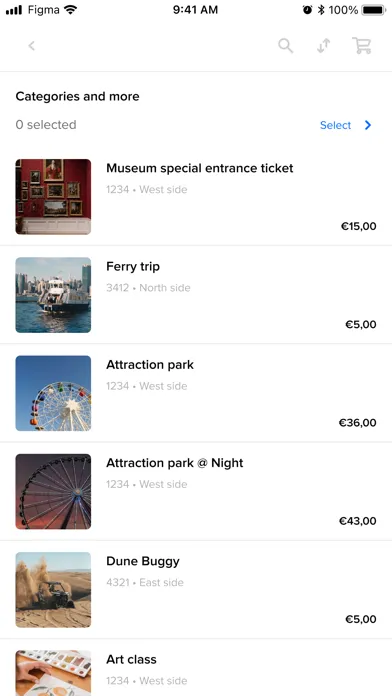Click the Select link for categories
This screenshot has width=392, height=696.
click(335, 125)
